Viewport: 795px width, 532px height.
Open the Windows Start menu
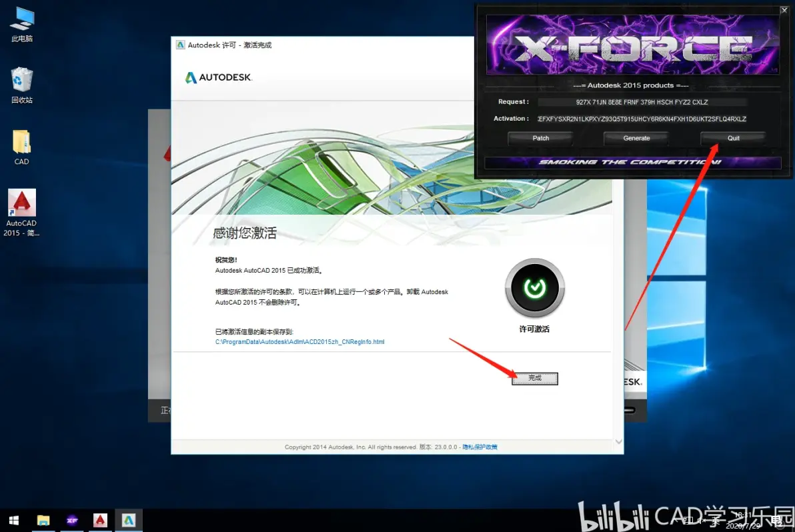[14, 521]
